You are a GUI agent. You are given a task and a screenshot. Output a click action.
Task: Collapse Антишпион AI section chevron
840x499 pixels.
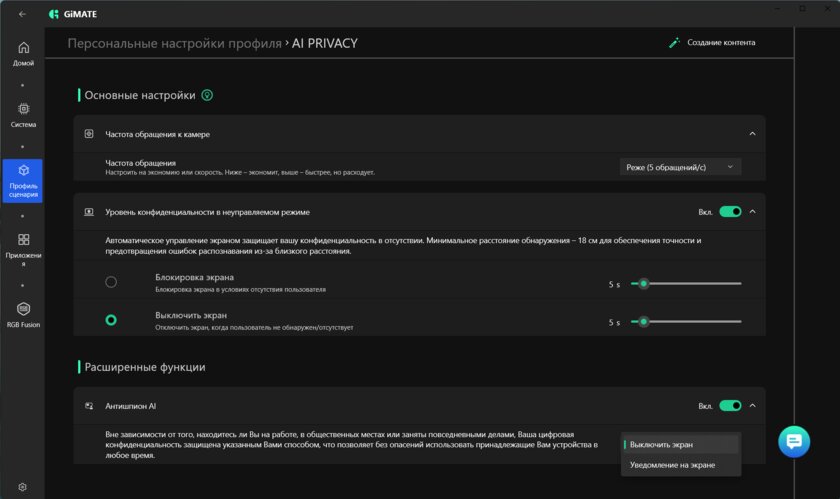click(x=752, y=406)
